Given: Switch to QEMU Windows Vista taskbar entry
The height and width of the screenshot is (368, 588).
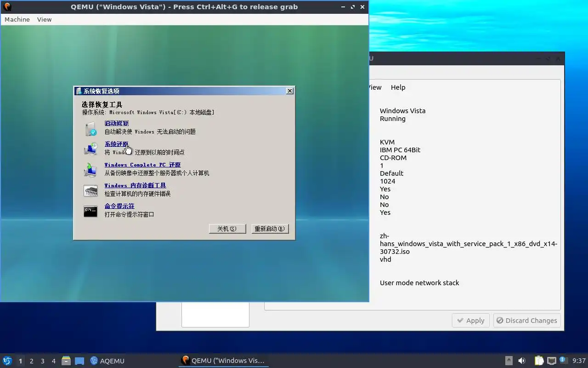Looking at the screenshot, I should [224, 361].
